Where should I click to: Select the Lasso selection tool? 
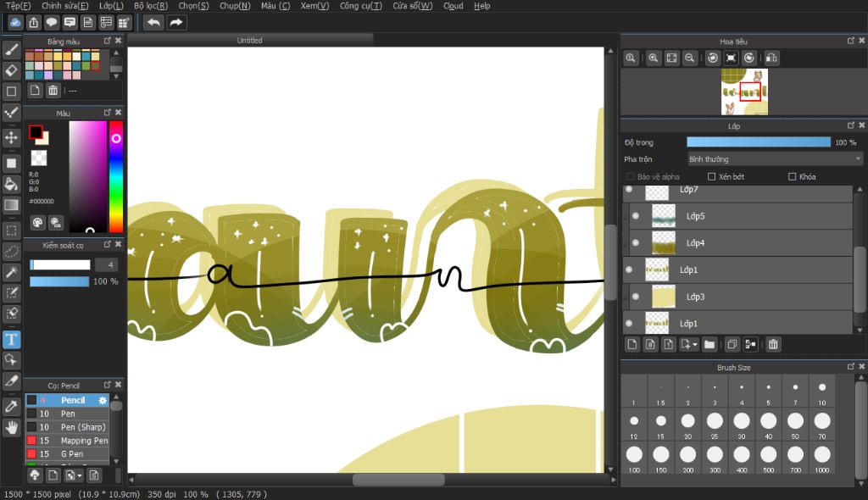click(x=11, y=251)
